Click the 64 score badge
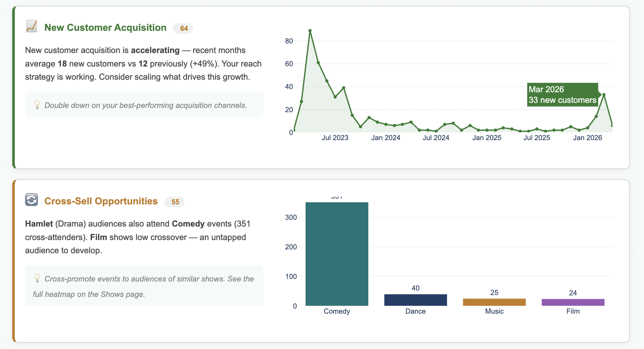 pyautogui.click(x=183, y=29)
